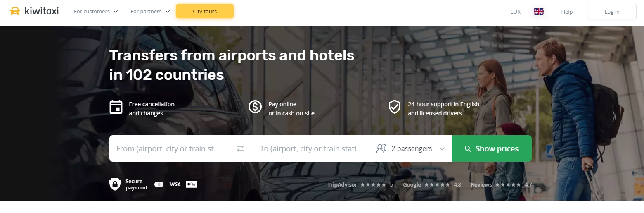Click the Log in button
Image resolution: width=644 pixels, height=213 pixels.
click(612, 12)
